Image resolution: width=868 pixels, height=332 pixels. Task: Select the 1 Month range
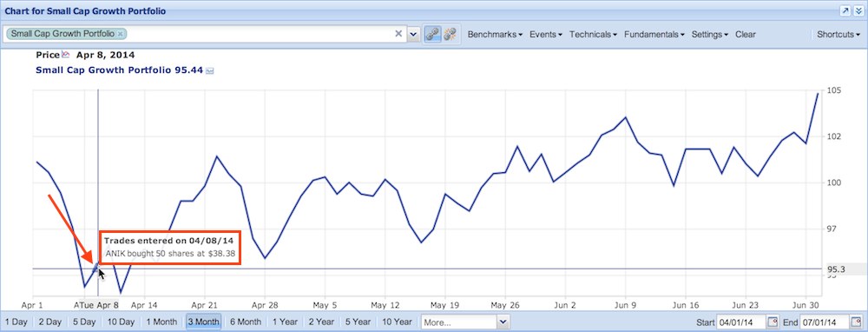coord(161,322)
